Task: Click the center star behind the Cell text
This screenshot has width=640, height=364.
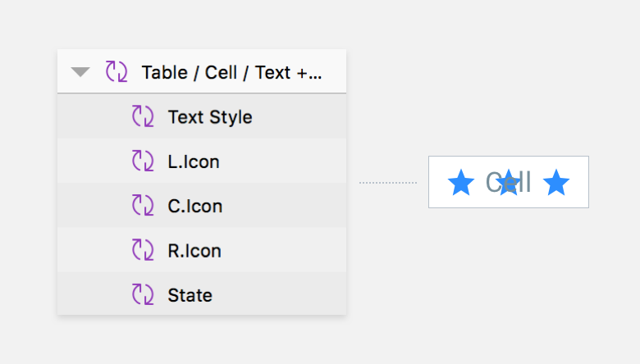Action: (509, 182)
